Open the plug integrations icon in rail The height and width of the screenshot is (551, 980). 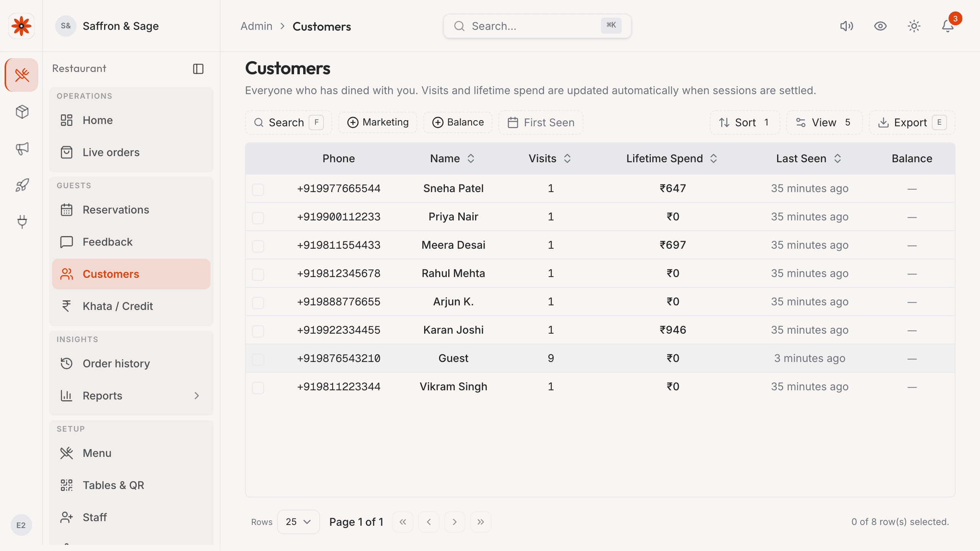pyautogui.click(x=22, y=222)
